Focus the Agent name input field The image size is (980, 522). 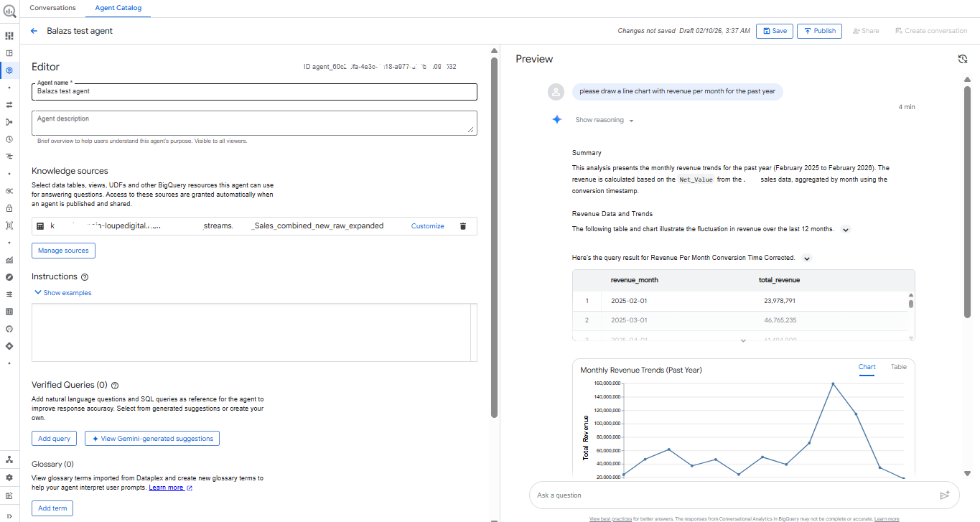point(254,92)
